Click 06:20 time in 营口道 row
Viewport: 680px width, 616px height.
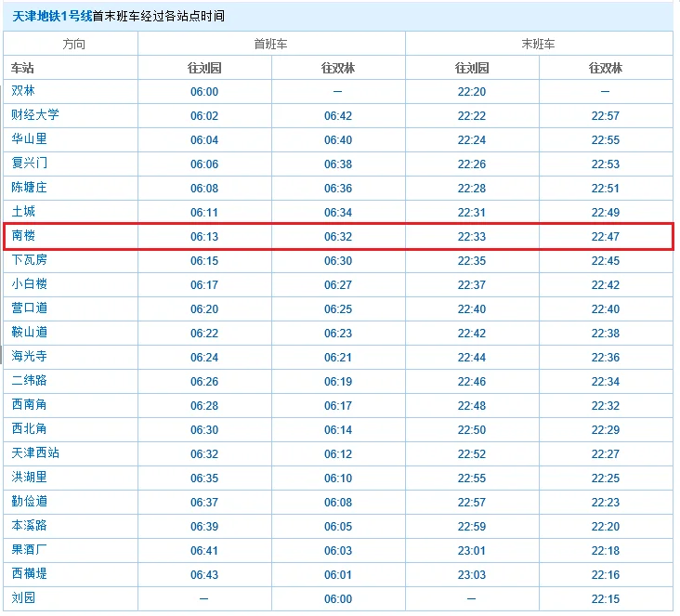[204, 309]
